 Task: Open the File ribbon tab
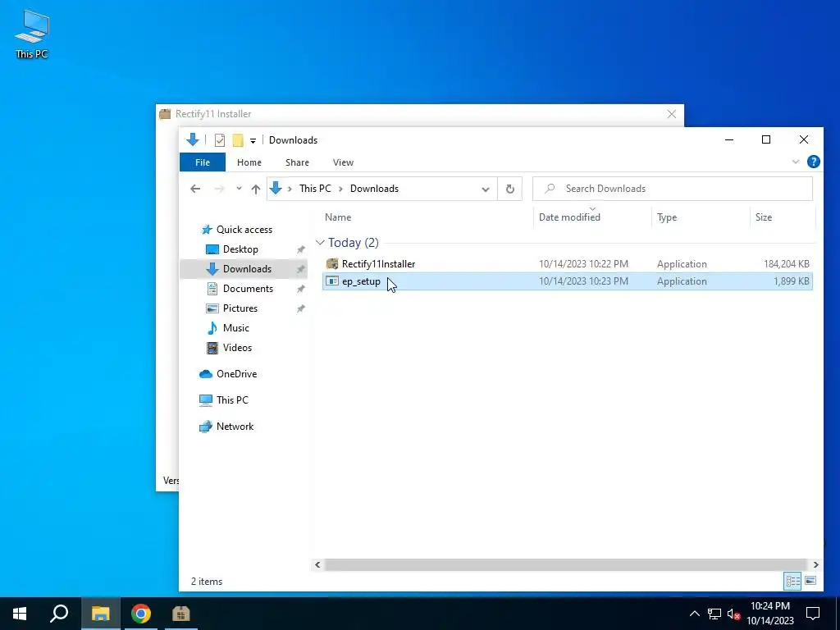click(203, 162)
